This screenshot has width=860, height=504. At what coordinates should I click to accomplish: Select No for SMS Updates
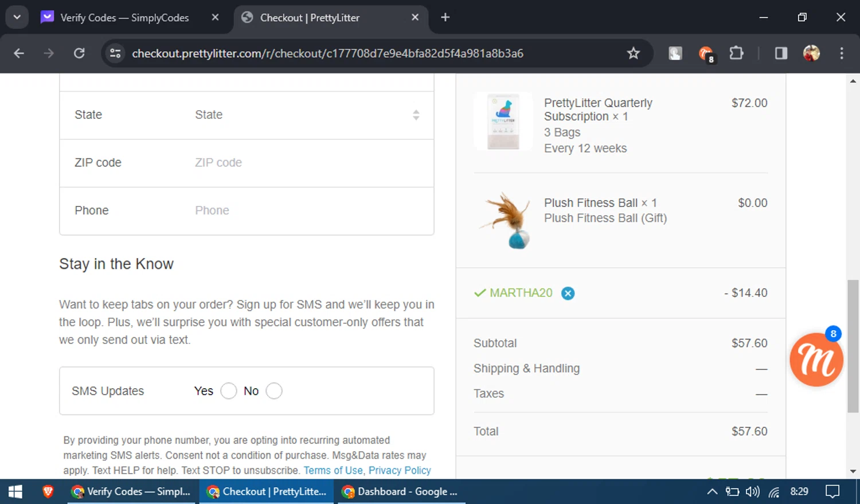point(274,391)
